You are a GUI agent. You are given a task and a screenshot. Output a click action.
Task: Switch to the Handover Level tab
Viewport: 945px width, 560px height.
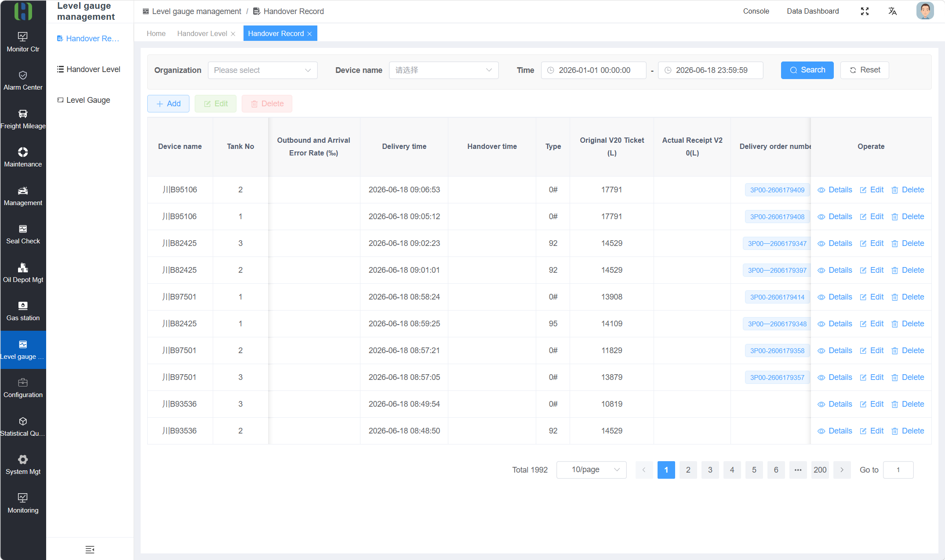pyautogui.click(x=202, y=33)
